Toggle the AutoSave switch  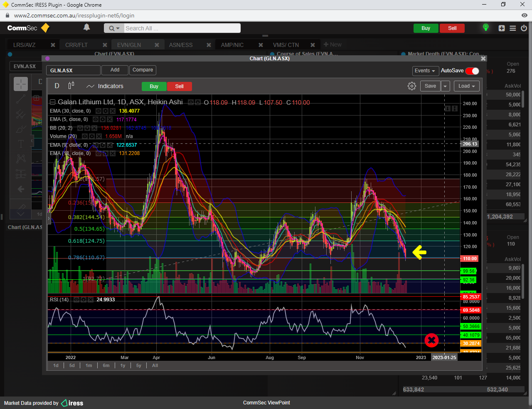[472, 71]
